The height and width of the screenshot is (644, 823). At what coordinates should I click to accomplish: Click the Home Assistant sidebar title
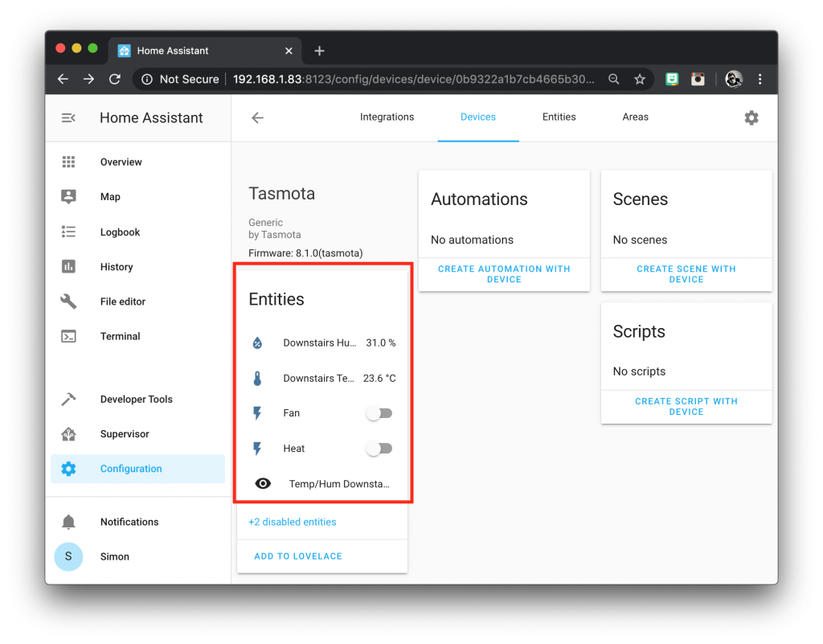click(151, 117)
